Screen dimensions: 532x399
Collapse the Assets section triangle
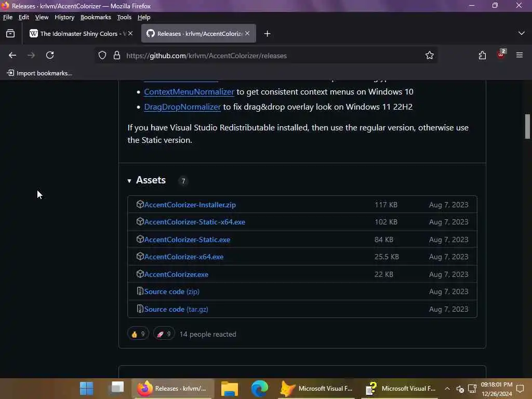(129, 181)
